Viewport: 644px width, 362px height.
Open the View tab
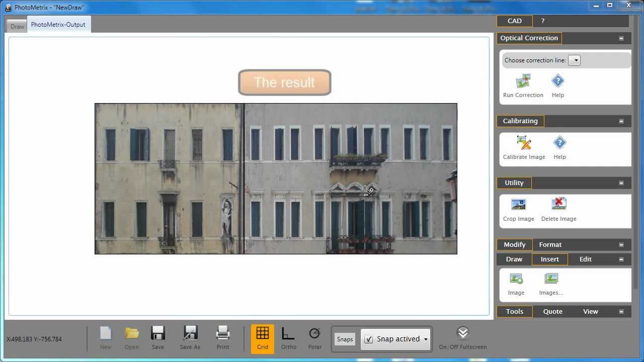(591, 312)
